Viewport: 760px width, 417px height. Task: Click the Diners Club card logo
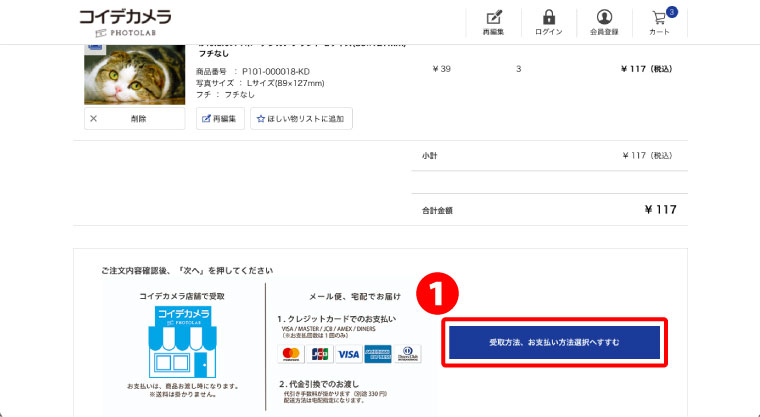408,354
